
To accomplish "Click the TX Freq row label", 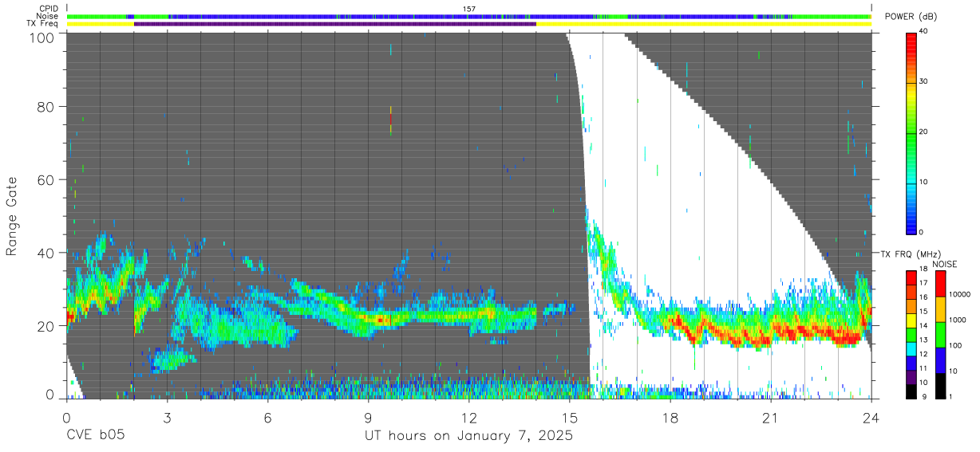I will click(x=43, y=24).
